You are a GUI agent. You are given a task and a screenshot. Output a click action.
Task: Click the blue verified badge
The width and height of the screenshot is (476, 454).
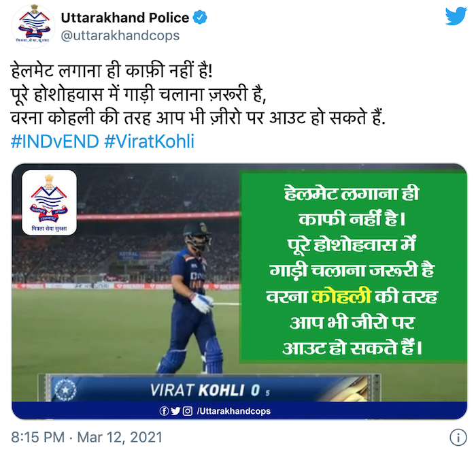point(200,18)
